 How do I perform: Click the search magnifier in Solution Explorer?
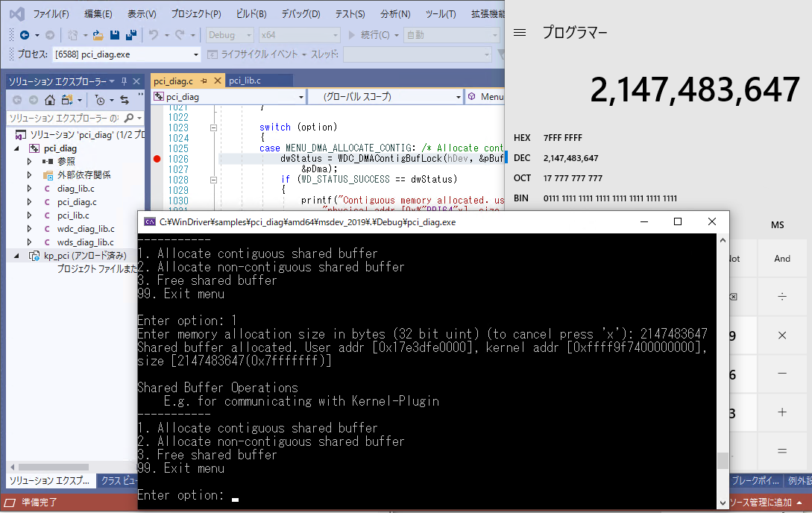click(x=130, y=119)
